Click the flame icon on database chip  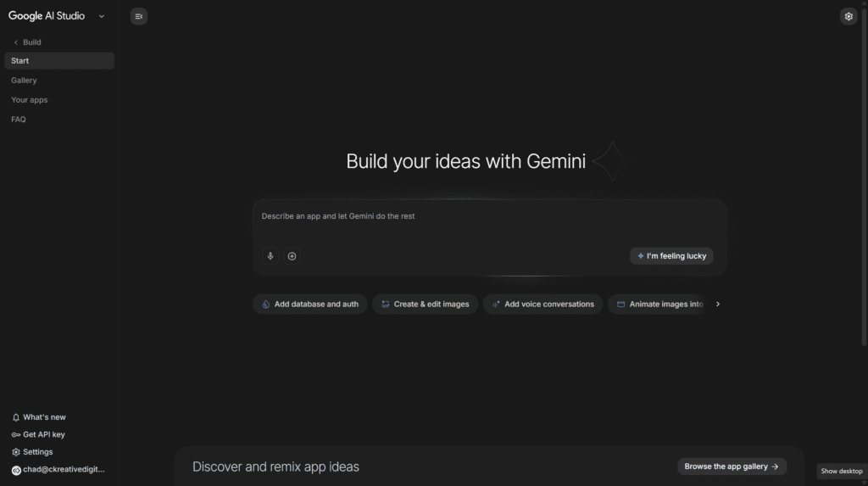click(265, 304)
